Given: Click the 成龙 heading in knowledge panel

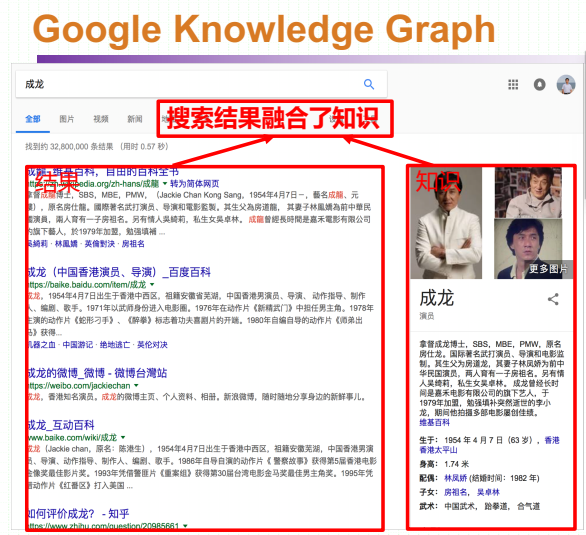Looking at the screenshot, I should click(437, 298).
